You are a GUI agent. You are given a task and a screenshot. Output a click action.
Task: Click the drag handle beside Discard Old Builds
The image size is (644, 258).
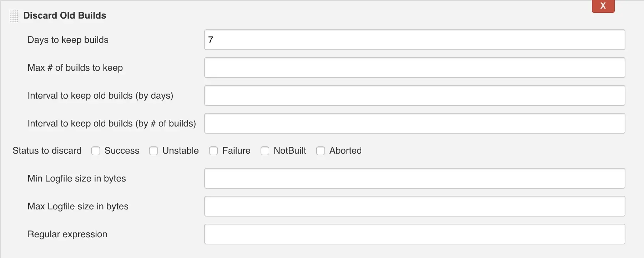point(14,16)
